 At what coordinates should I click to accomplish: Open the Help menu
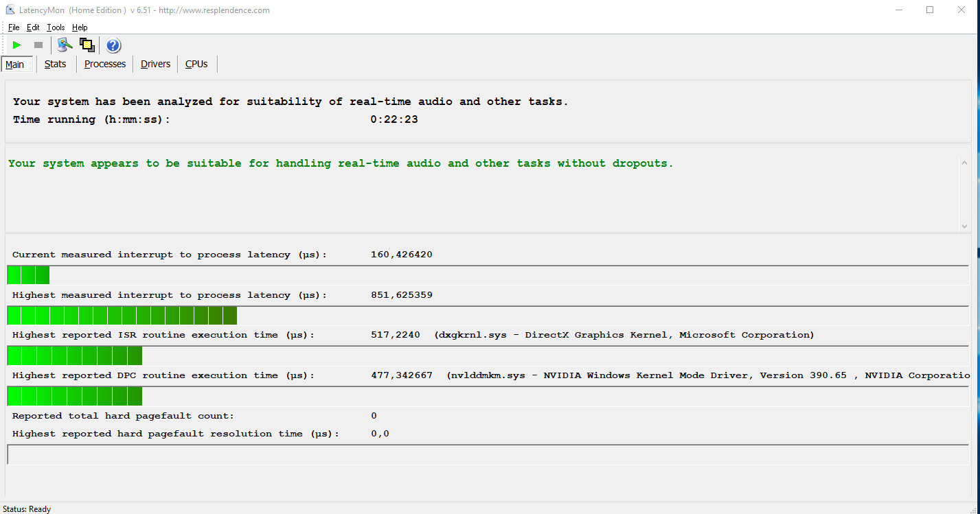[x=80, y=27]
